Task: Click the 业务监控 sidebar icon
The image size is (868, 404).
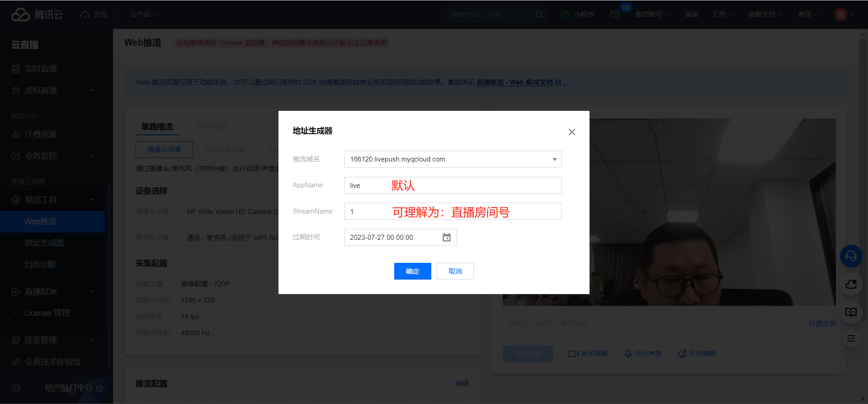Action: click(x=16, y=156)
